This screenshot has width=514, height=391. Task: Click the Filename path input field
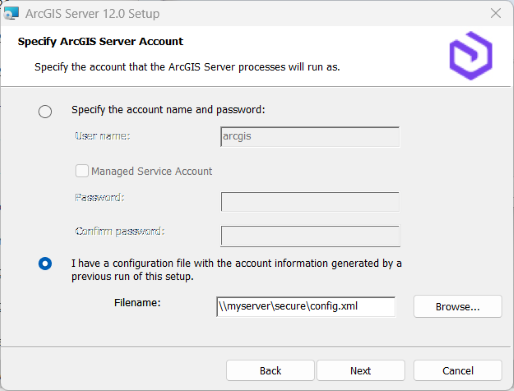coord(306,307)
